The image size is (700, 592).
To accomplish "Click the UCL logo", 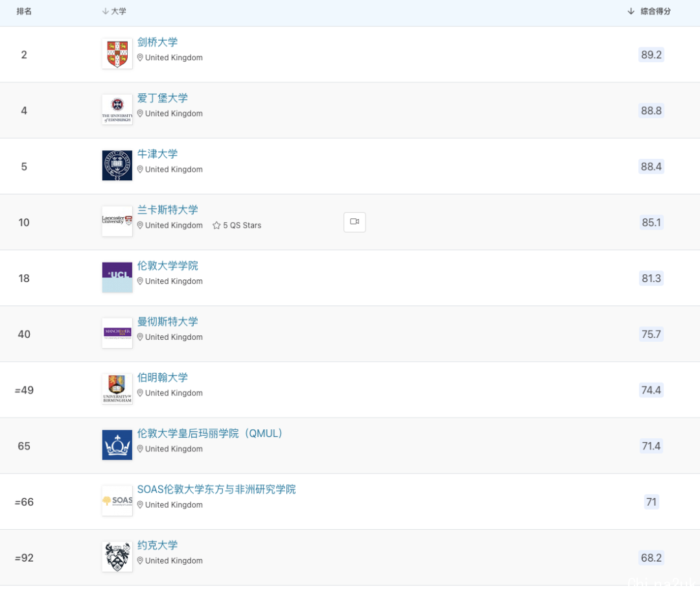I will [117, 278].
